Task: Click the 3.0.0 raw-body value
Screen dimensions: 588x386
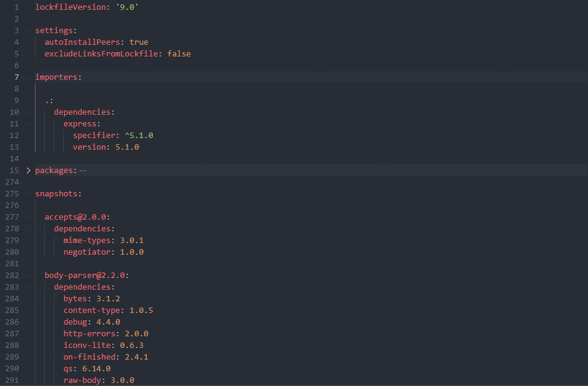Action: (122, 380)
